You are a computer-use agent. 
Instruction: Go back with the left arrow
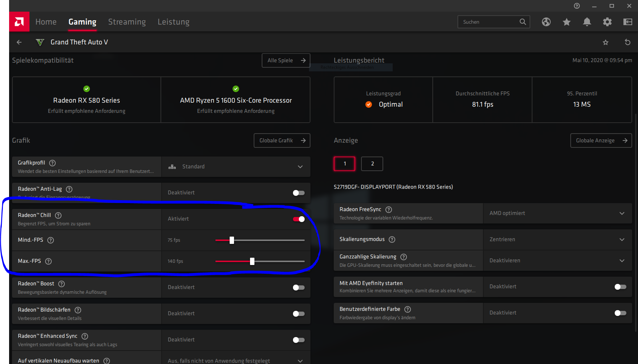point(19,42)
